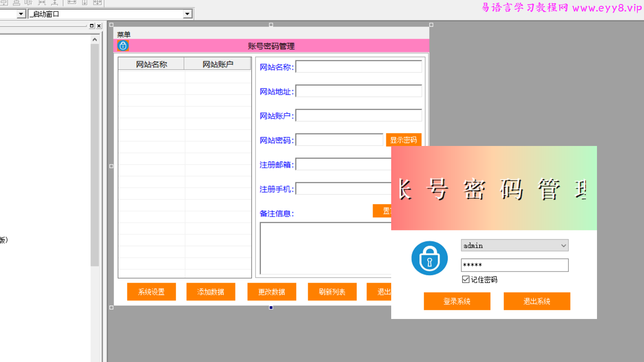644x362 pixels.
Task: Click the 备注信息: label
Action: [x=277, y=214]
